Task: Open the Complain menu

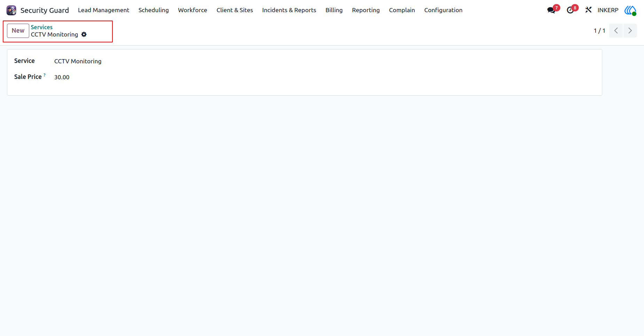Action: [x=402, y=10]
